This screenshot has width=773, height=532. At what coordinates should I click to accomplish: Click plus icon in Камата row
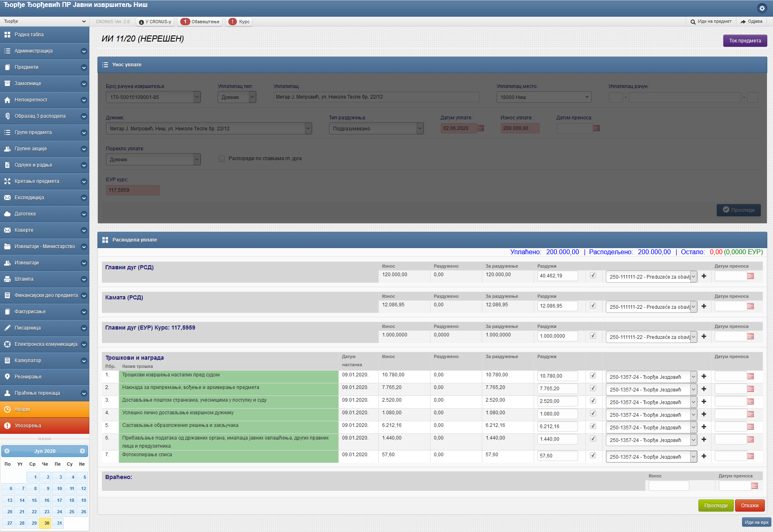(704, 306)
